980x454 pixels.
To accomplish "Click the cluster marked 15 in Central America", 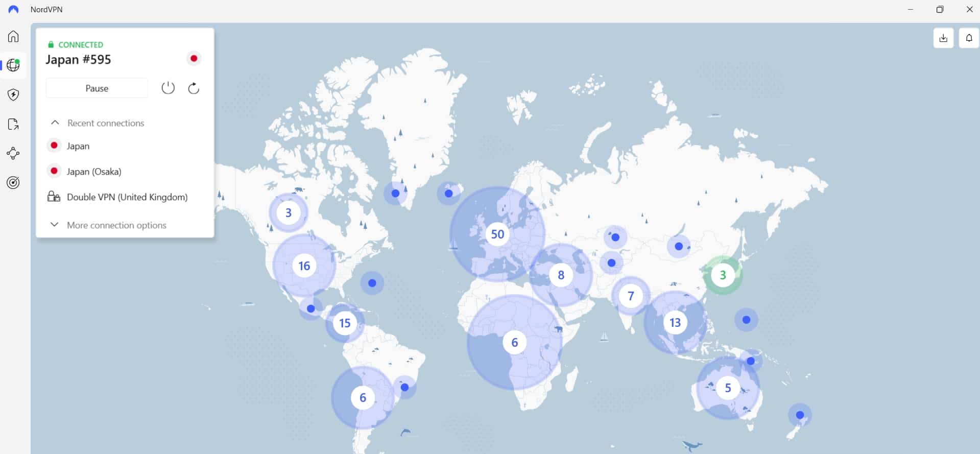I will tap(345, 323).
